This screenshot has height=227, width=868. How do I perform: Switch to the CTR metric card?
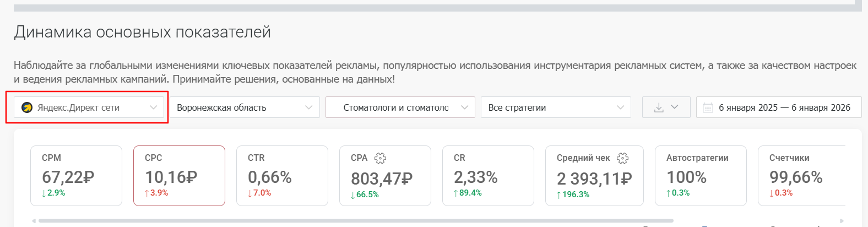282,176
